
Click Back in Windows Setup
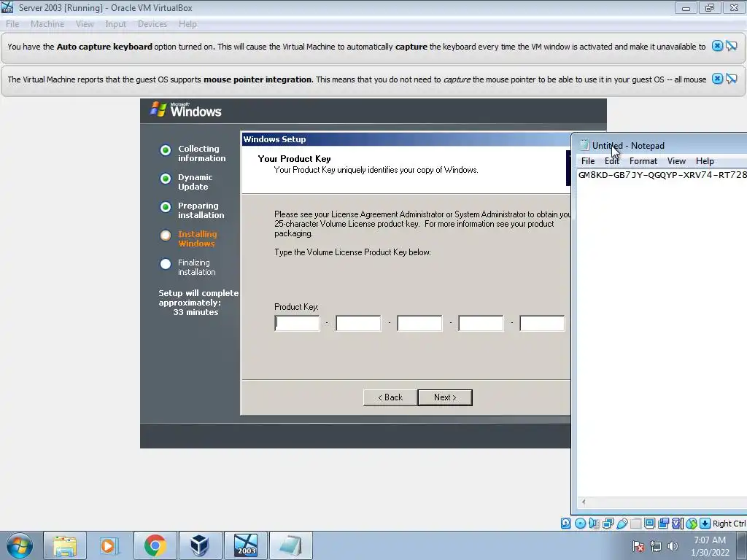[390, 397]
